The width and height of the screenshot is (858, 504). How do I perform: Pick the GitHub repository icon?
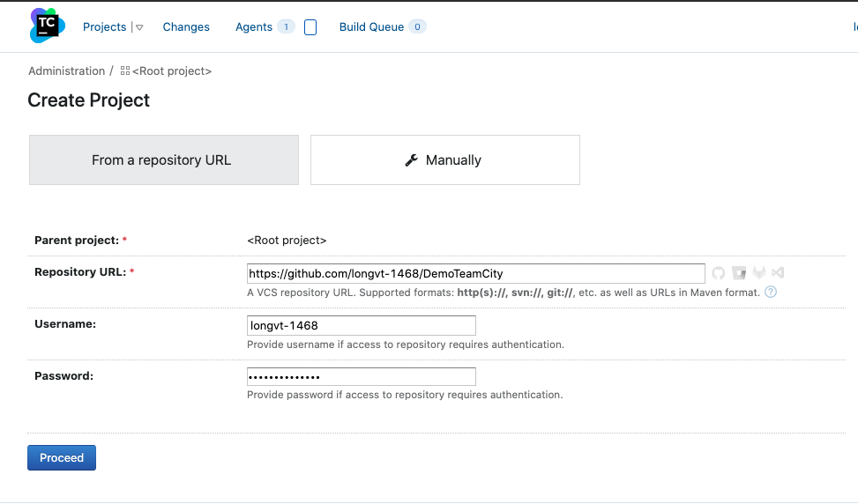[x=719, y=273]
